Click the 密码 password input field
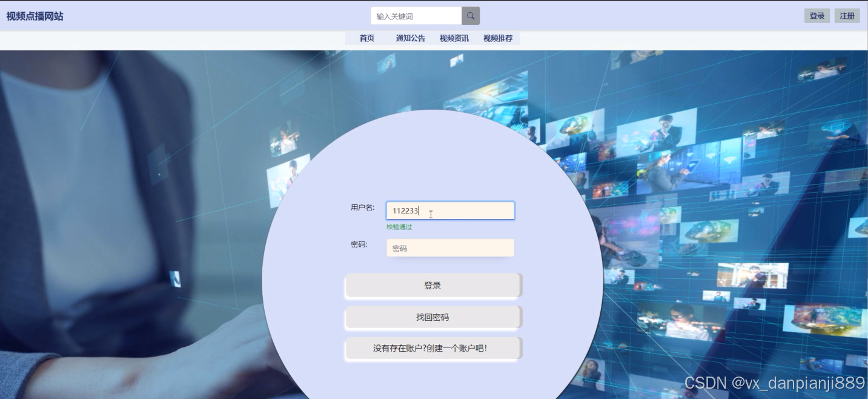Viewport: 868px width, 399px height. click(451, 248)
